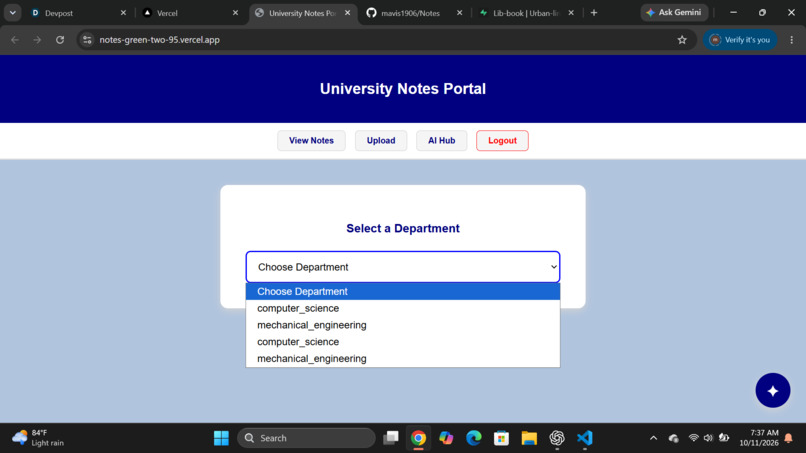Image resolution: width=806 pixels, height=453 pixels.
Task: Collapse the Choose Department combo box
Action: tap(403, 267)
